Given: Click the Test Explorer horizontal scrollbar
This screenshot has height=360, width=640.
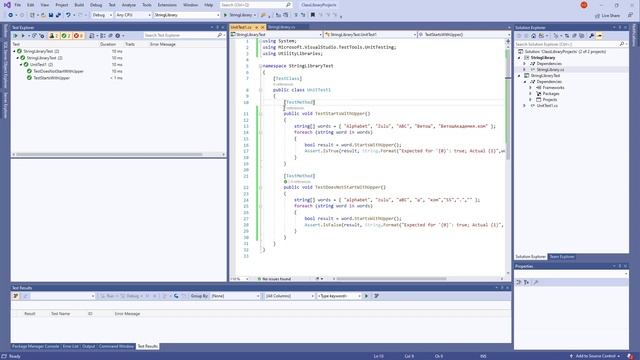Looking at the screenshot, I should pyautogui.click(x=108, y=155).
